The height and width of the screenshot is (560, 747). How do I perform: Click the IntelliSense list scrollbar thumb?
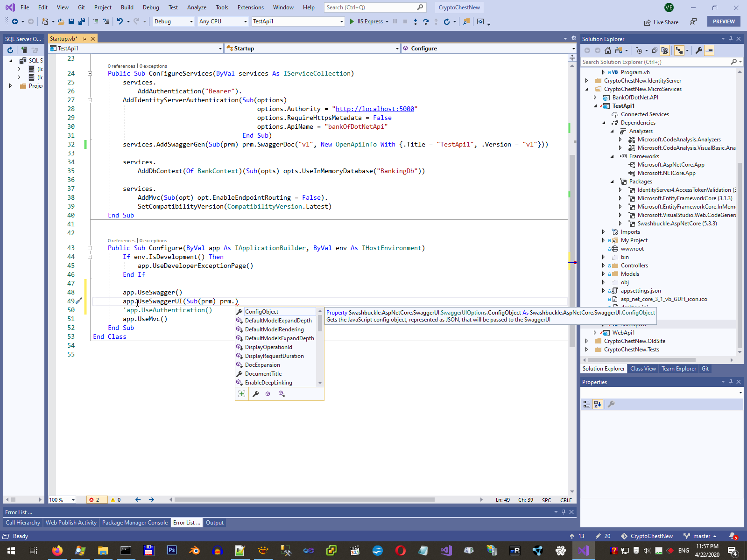click(x=320, y=323)
